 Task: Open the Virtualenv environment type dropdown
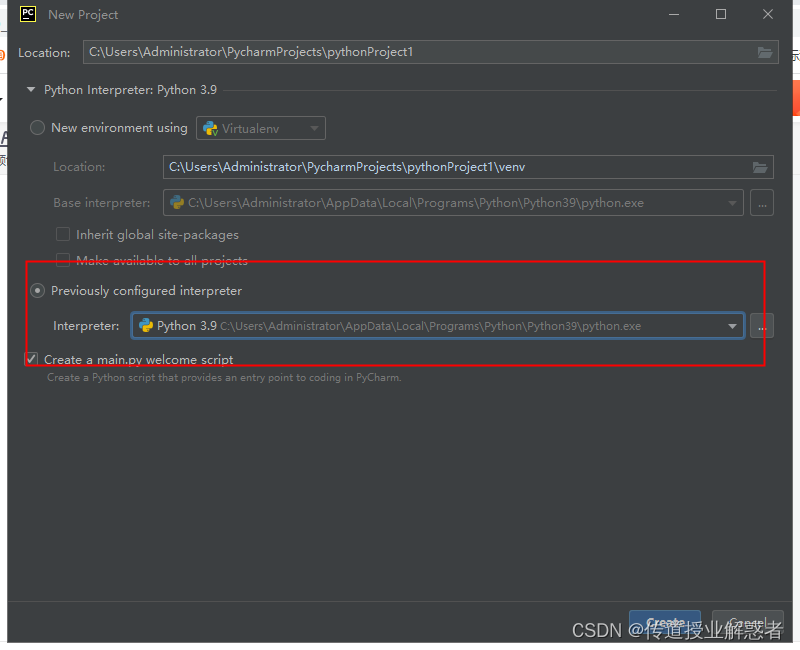point(261,129)
